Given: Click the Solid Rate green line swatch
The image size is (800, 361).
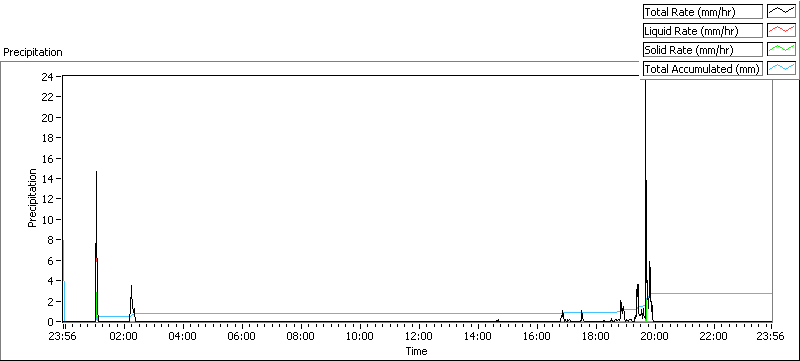Looking at the screenshot, I should 781,49.
